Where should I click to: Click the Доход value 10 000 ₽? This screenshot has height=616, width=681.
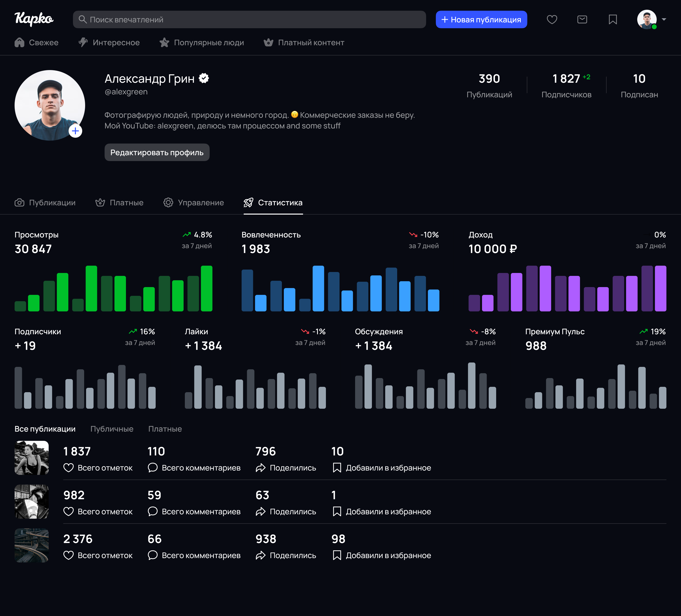pos(493,249)
